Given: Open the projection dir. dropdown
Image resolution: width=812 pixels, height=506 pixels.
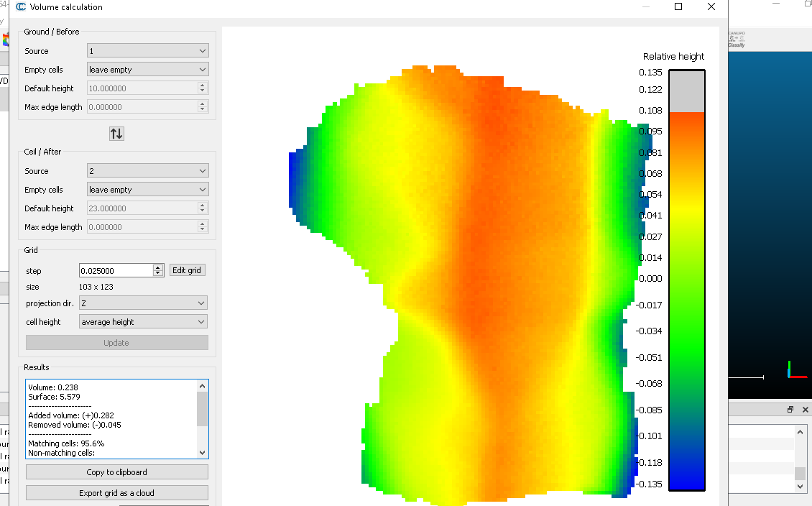Looking at the screenshot, I should pos(143,303).
